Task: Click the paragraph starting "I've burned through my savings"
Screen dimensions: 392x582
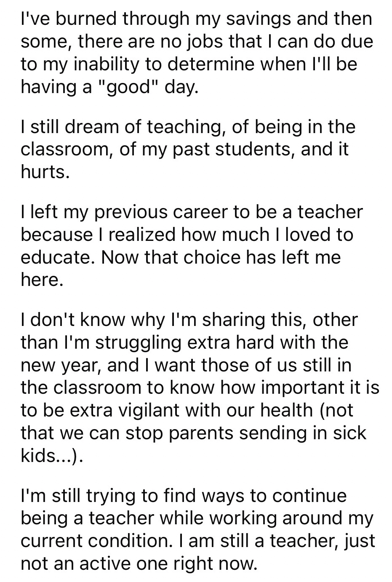Action: [197, 53]
